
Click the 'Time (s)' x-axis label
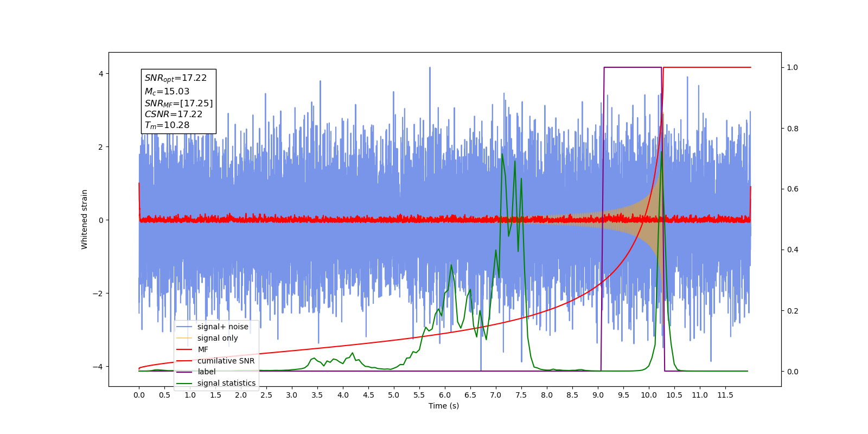(x=444, y=406)
